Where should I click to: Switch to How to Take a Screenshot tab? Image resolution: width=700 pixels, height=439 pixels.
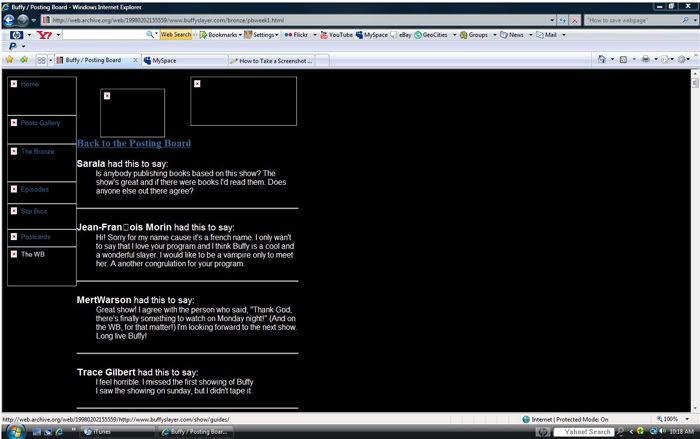[x=271, y=61]
